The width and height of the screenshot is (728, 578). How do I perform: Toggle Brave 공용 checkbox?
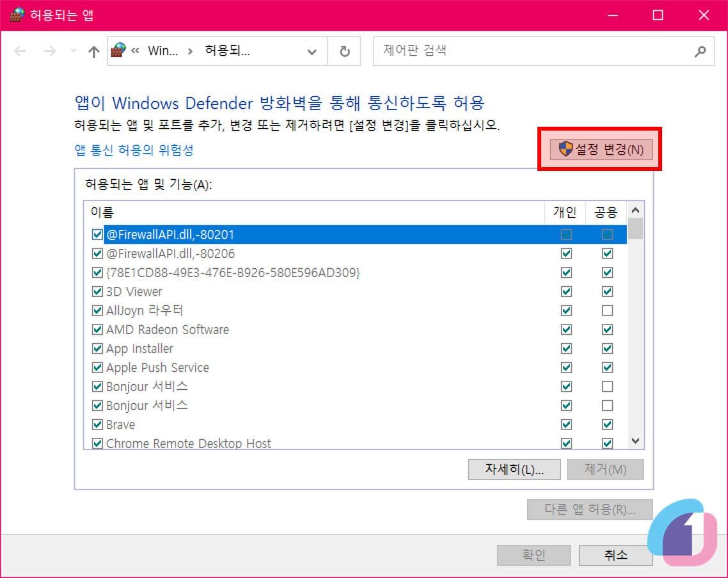click(607, 424)
